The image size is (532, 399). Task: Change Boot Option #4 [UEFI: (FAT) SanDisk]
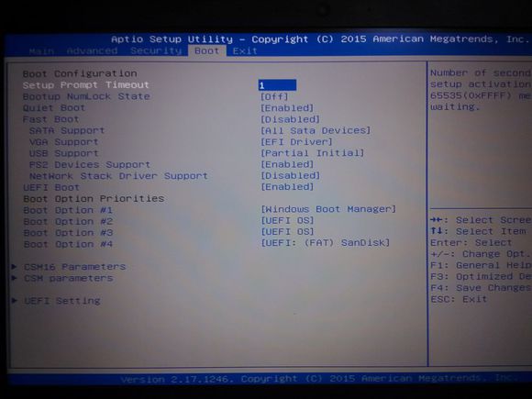coord(325,243)
